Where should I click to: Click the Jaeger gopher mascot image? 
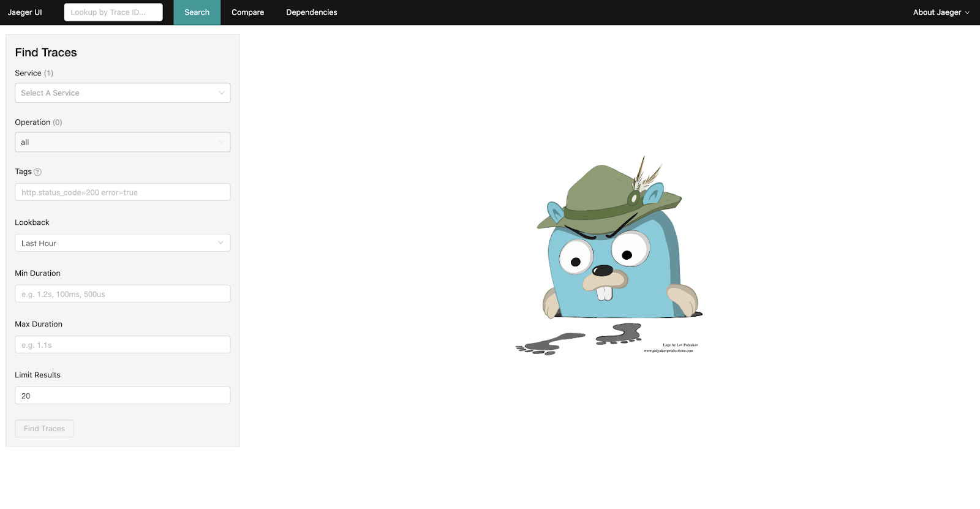point(609,255)
